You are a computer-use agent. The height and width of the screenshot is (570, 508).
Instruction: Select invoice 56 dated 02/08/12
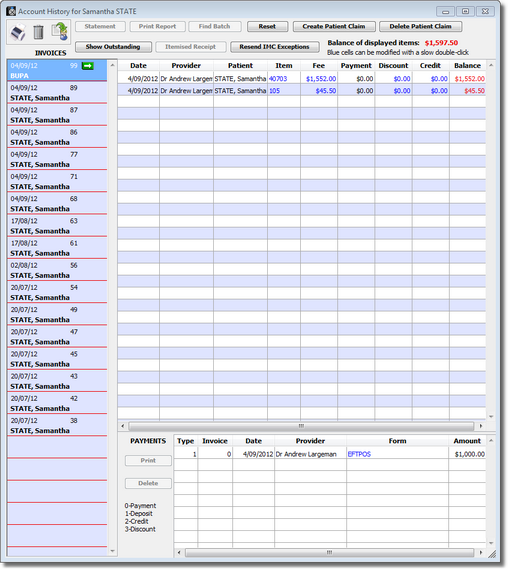57,270
